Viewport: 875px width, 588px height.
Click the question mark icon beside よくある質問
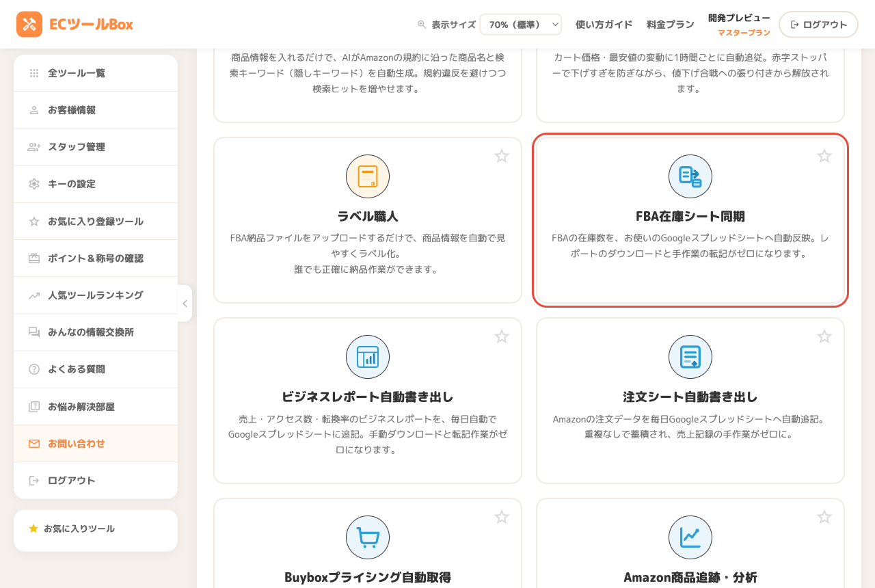(x=34, y=369)
